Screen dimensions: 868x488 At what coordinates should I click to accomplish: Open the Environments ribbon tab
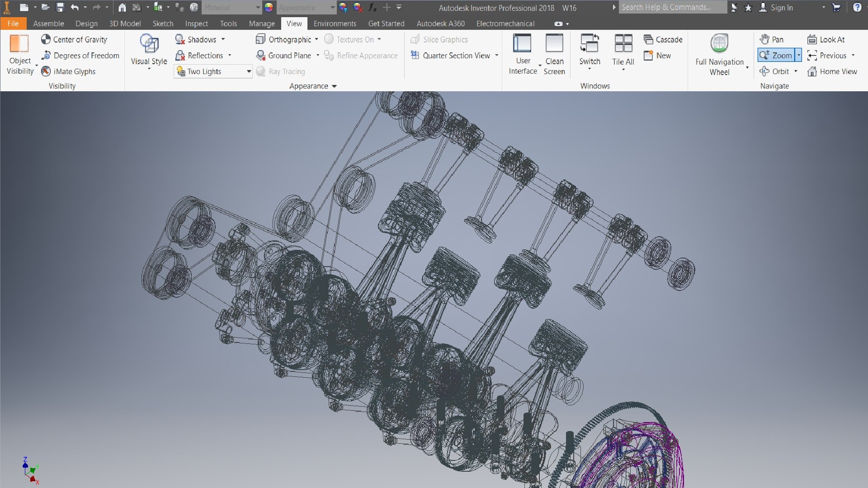pos(335,23)
